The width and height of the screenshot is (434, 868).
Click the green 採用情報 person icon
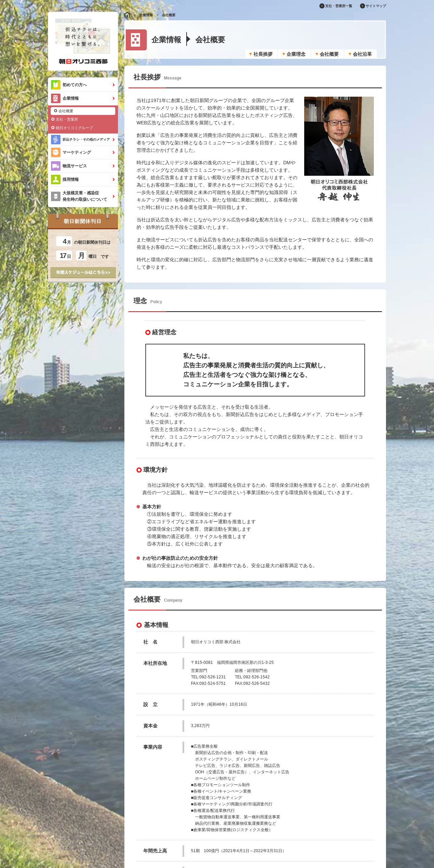(x=56, y=179)
